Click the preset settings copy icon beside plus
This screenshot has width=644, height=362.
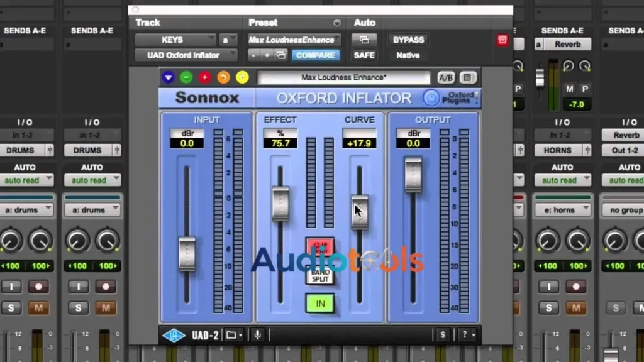point(281,55)
